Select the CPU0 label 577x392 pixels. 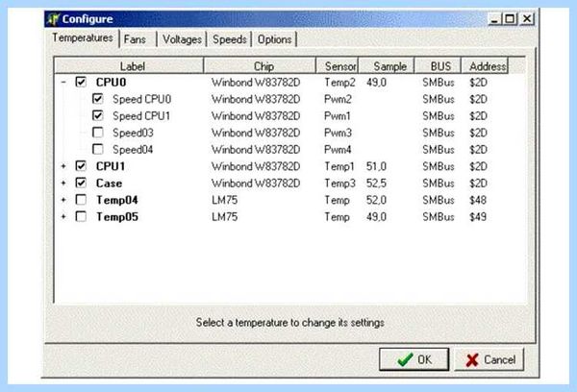pos(111,82)
